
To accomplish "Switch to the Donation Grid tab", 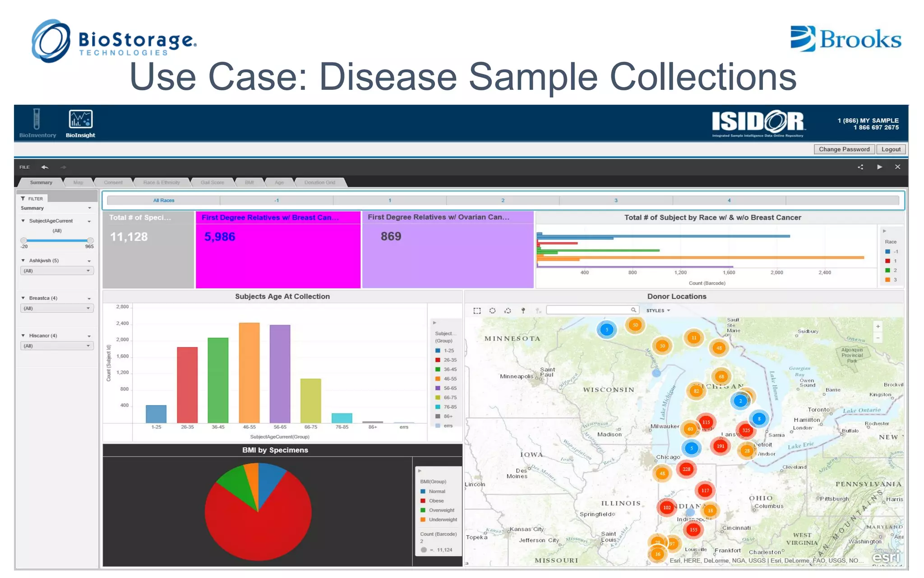I will (x=319, y=182).
